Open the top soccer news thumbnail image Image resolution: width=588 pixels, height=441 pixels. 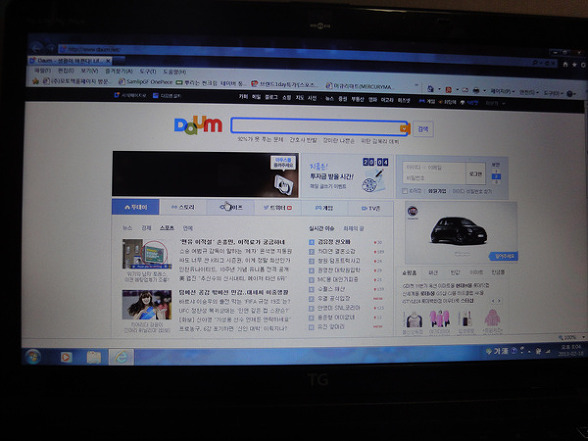147,254
